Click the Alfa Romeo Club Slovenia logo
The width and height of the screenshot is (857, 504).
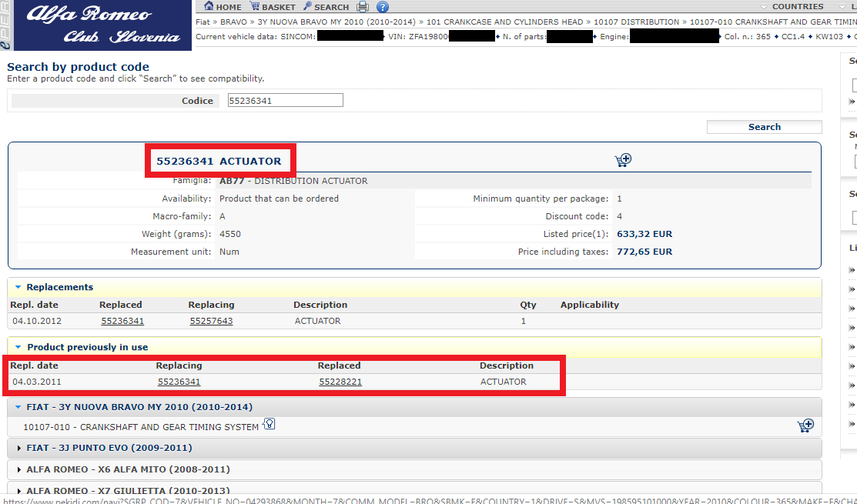[x=95, y=25]
